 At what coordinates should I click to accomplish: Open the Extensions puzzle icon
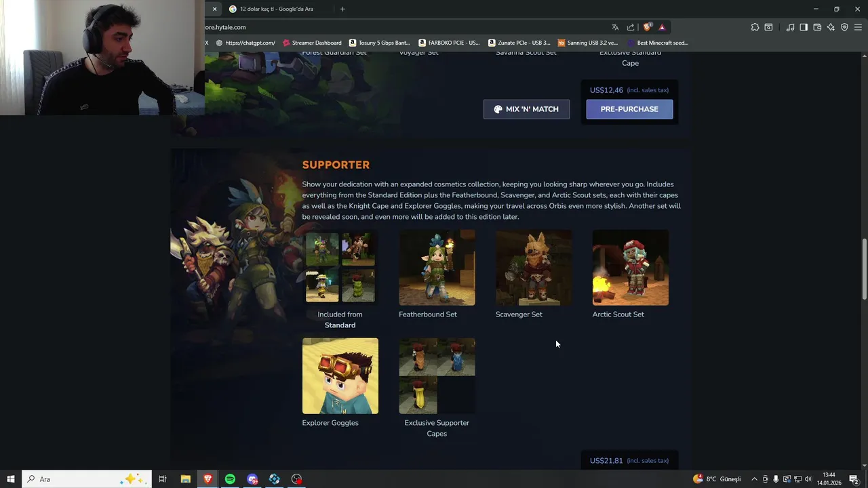coord(755,27)
